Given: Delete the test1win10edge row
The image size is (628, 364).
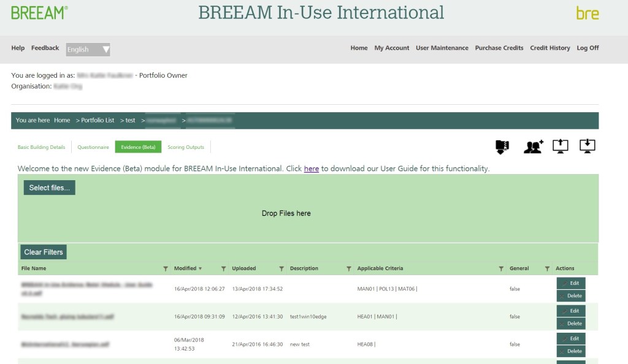Looking at the screenshot, I should pyautogui.click(x=571, y=324).
